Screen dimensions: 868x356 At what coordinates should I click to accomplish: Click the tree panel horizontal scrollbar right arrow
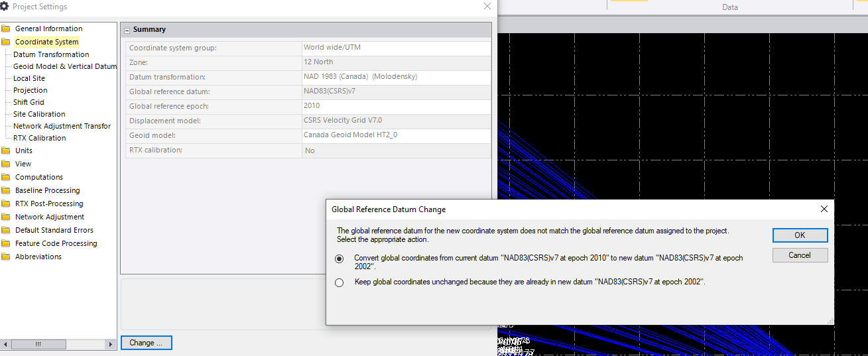(111, 345)
